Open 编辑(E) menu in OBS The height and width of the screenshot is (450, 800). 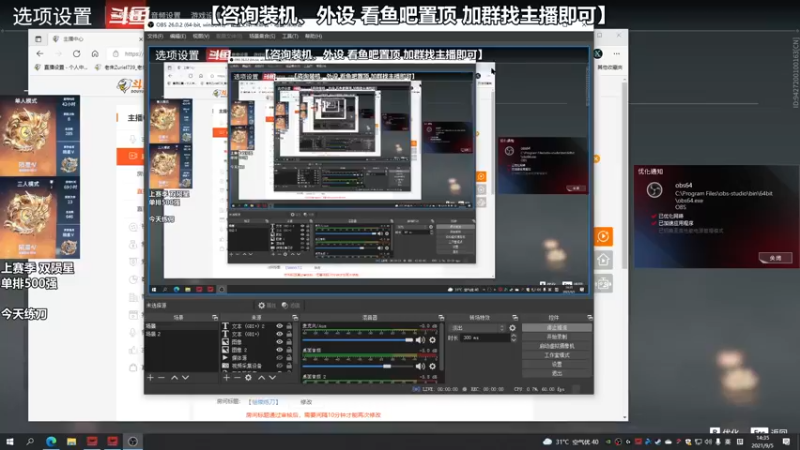point(178,36)
